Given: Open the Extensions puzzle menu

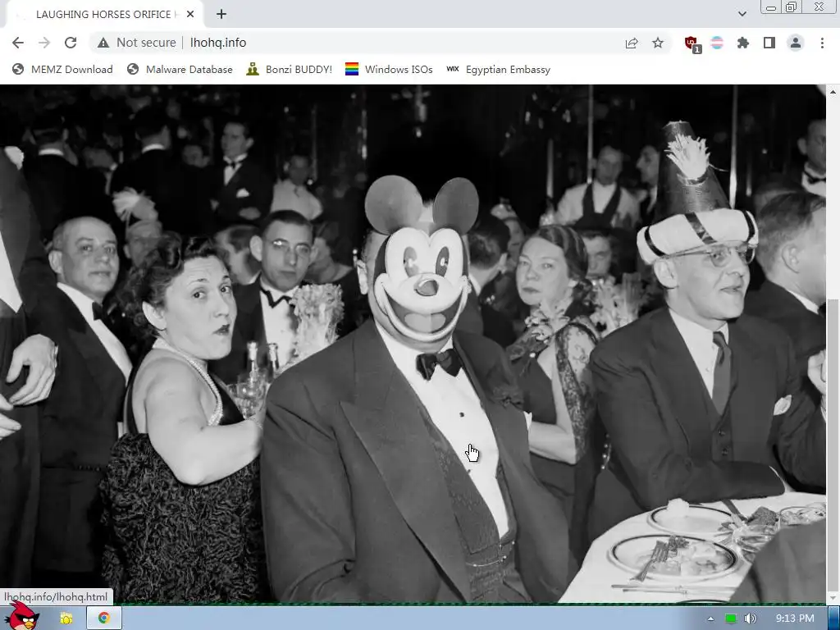Looking at the screenshot, I should click(743, 43).
